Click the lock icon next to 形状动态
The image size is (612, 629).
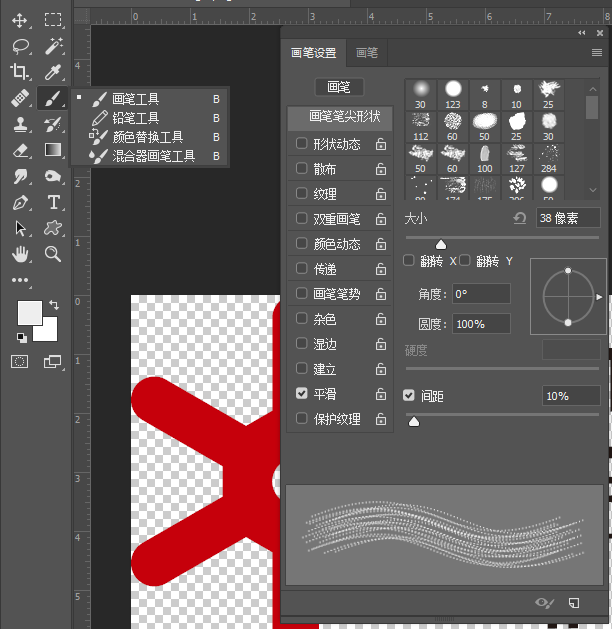tap(381, 144)
